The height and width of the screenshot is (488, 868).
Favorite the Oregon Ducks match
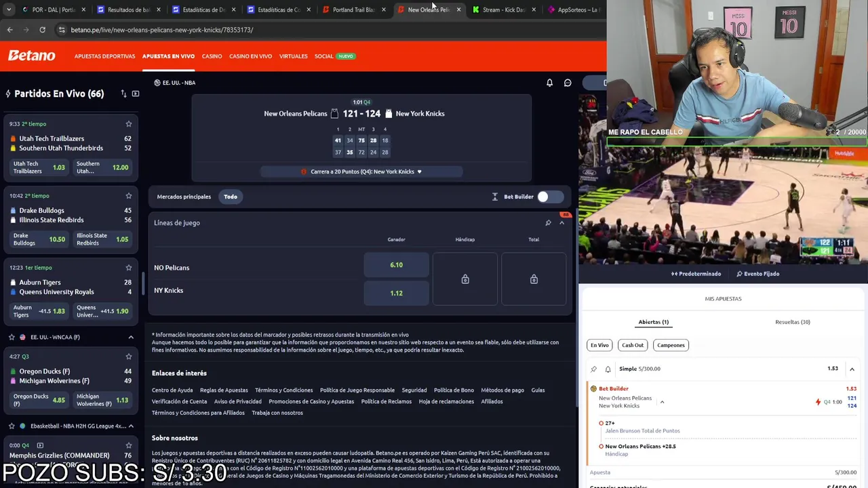tap(128, 357)
